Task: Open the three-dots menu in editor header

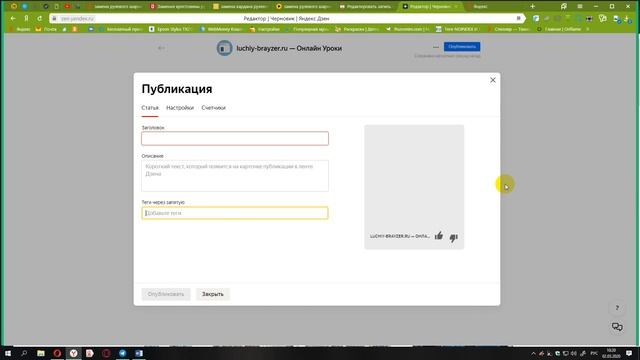Action: point(436,47)
